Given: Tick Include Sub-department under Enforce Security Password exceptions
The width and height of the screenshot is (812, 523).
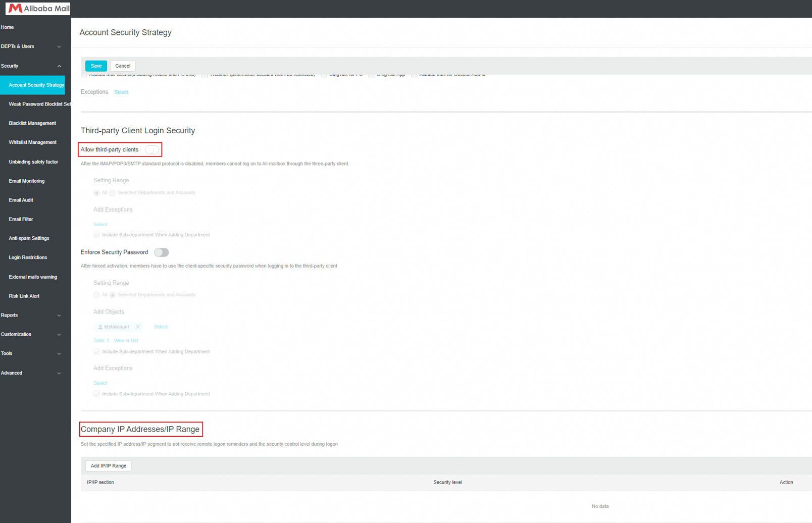Looking at the screenshot, I should pyautogui.click(x=96, y=394).
